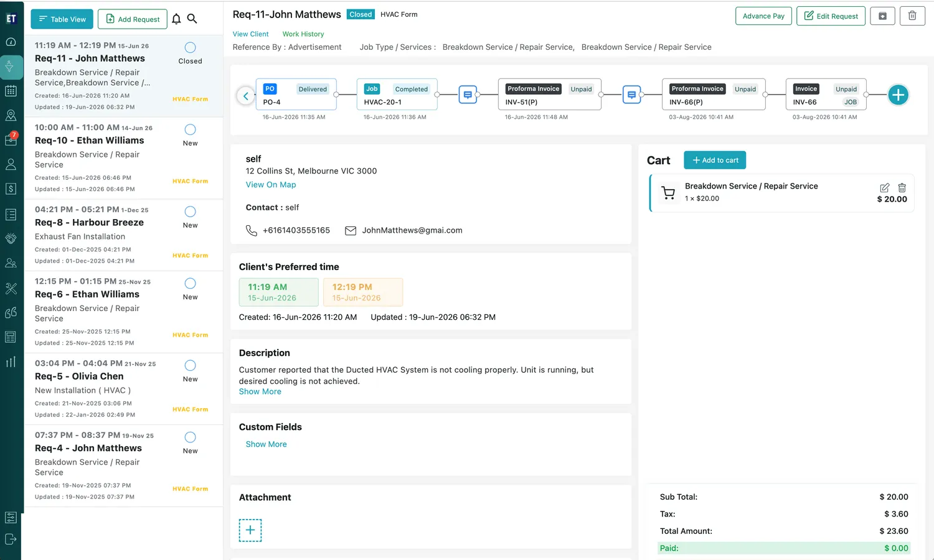This screenshot has width=934, height=560.
Task: Open the single person icon in sidebar
Action: pos(11,164)
